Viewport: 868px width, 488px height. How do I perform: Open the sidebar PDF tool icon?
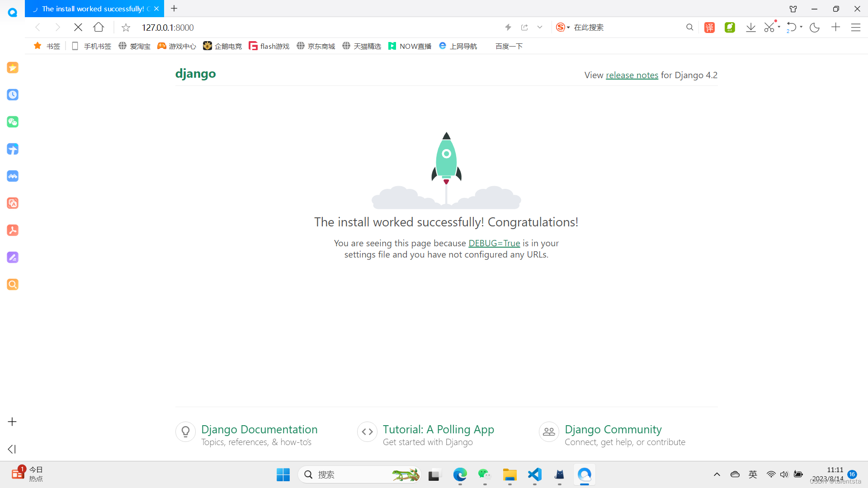point(13,230)
